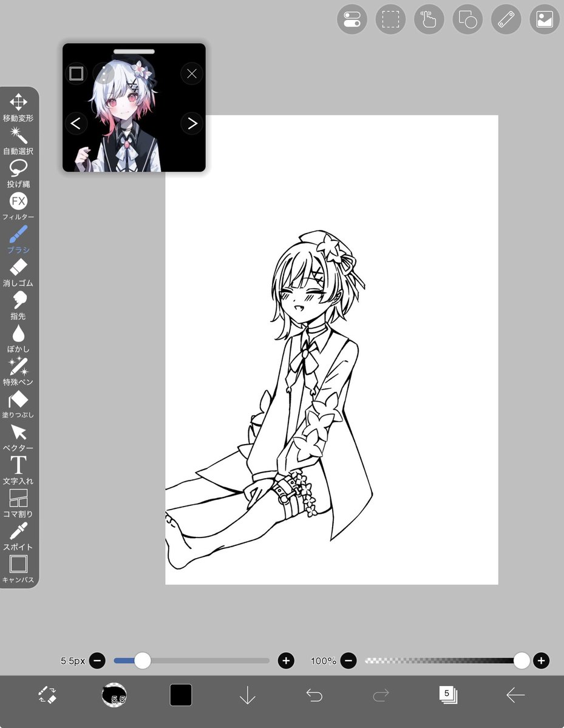
Task: Open the ruler tool icon
Action: (506, 19)
